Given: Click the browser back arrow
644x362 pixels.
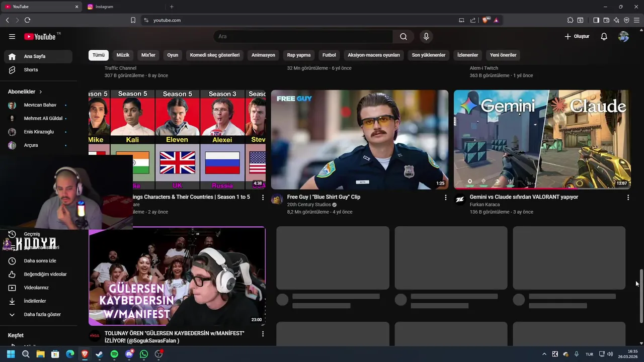Looking at the screenshot, I should [x=7, y=20].
